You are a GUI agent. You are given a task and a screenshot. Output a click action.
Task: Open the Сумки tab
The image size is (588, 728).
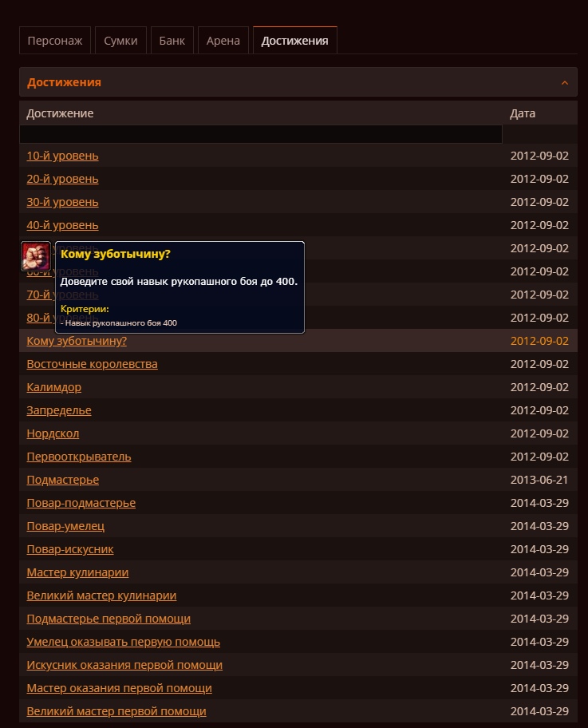tap(120, 41)
